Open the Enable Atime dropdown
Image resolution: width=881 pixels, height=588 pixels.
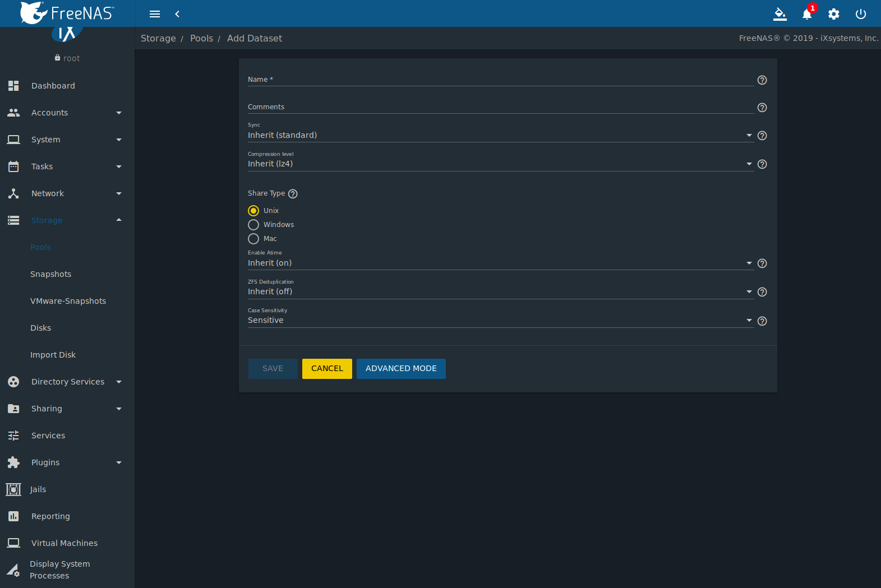(500, 263)
